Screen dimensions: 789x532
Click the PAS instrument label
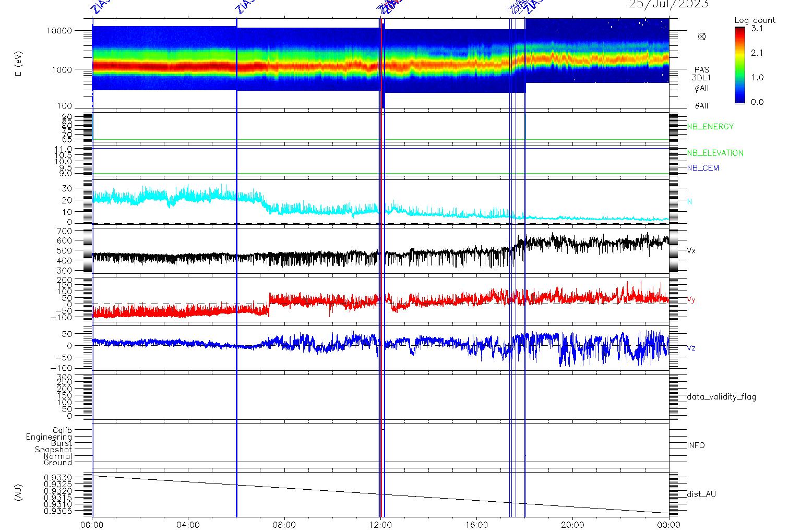pos(702,70)
